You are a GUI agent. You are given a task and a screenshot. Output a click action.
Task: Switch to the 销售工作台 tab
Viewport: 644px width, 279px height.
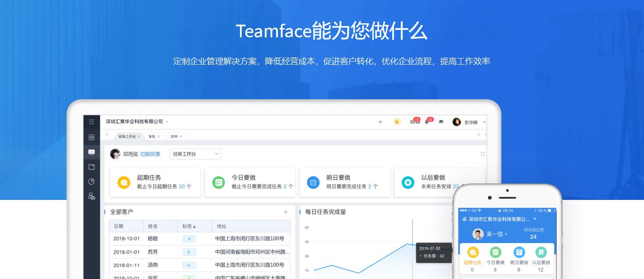(129, 136)
